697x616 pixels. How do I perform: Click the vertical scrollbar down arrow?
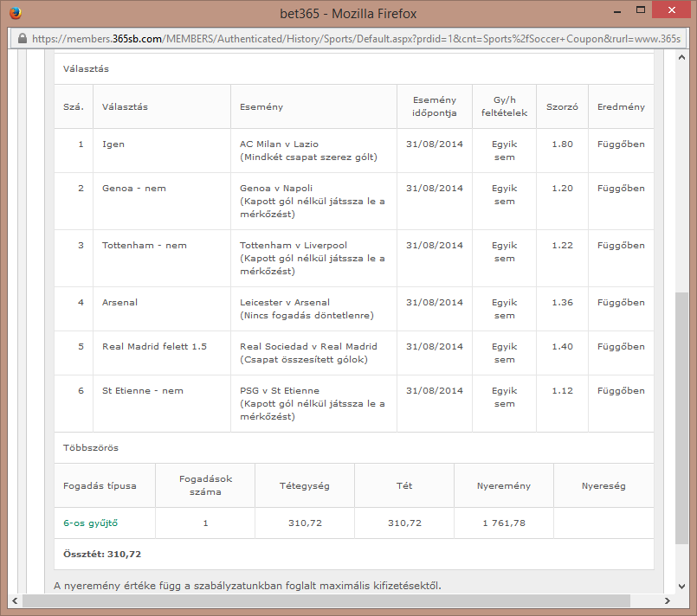pos(681,587)
